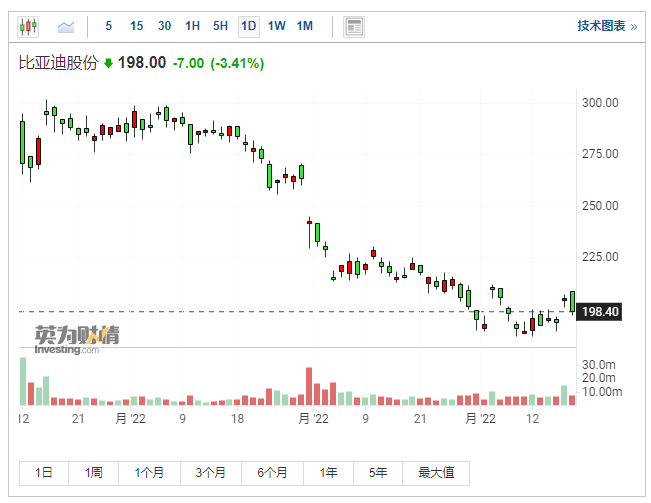Choose the 5H interval
The width and height of the screenshot is (651, 503).
pos(221,26)
